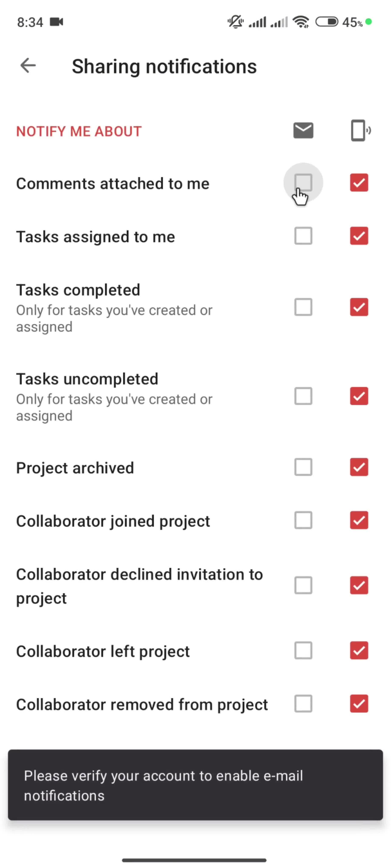Check email box for Project archived
Screen dimensions: 391x868
pos(303,467)
